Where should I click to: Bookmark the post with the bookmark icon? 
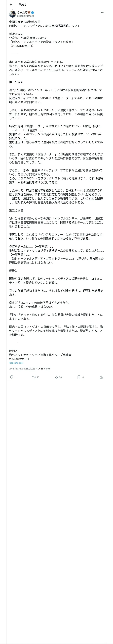click(79, 377)
